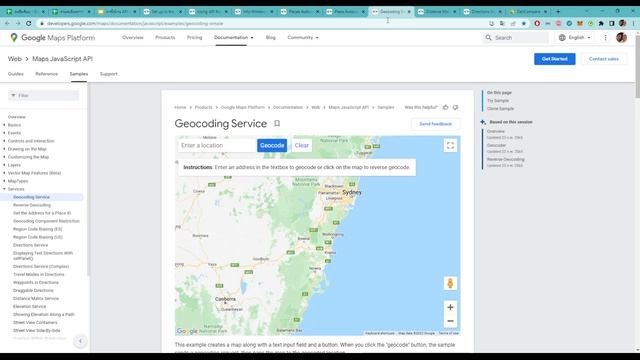Collapse the left navigation panel
The image size is (640, 360).
coord(80,341)
